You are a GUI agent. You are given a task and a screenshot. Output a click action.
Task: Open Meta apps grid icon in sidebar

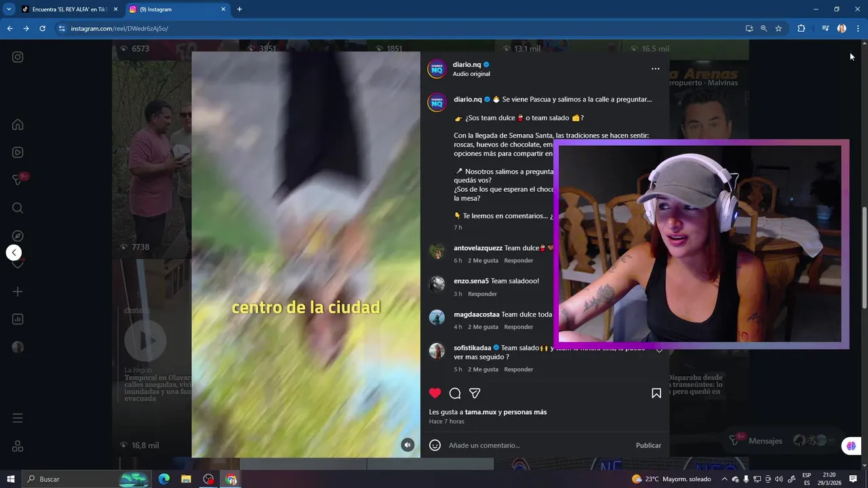coord(18,447)
